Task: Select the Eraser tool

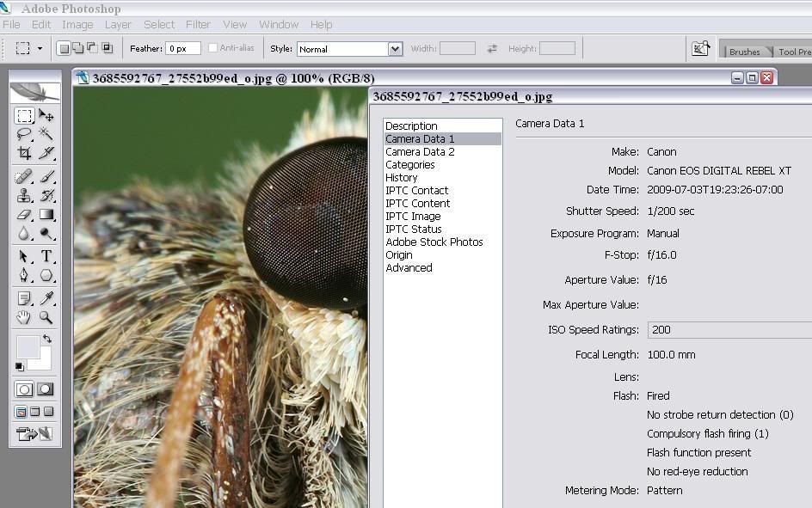Action: 24,215
